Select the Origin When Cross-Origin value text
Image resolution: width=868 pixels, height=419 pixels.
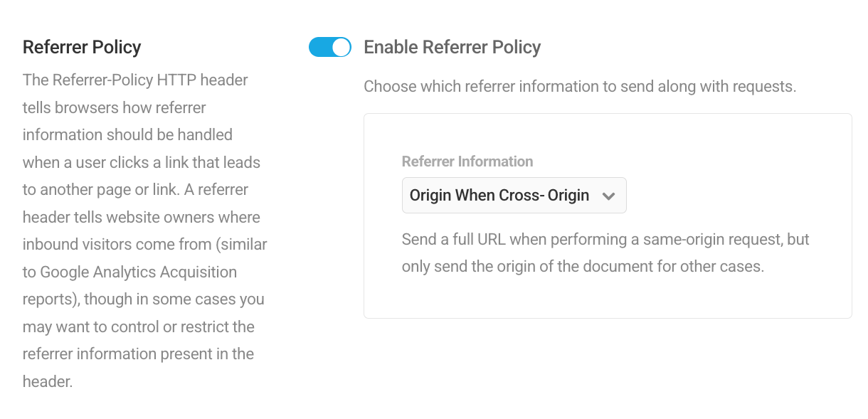tap(498, 195)
